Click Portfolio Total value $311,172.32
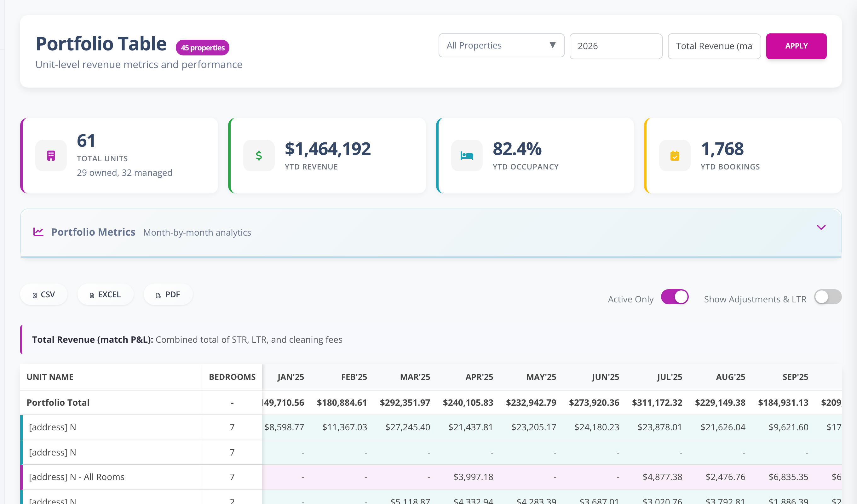 (657, 403)
